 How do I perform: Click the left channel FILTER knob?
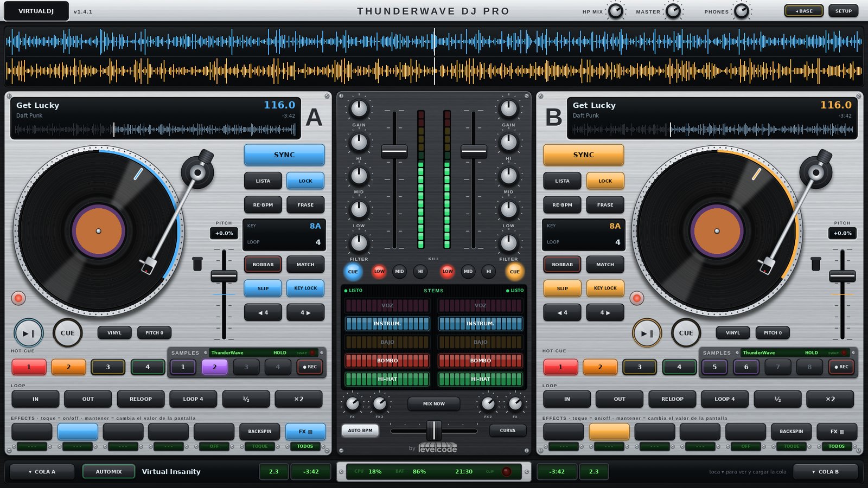[x=359, y=243]
